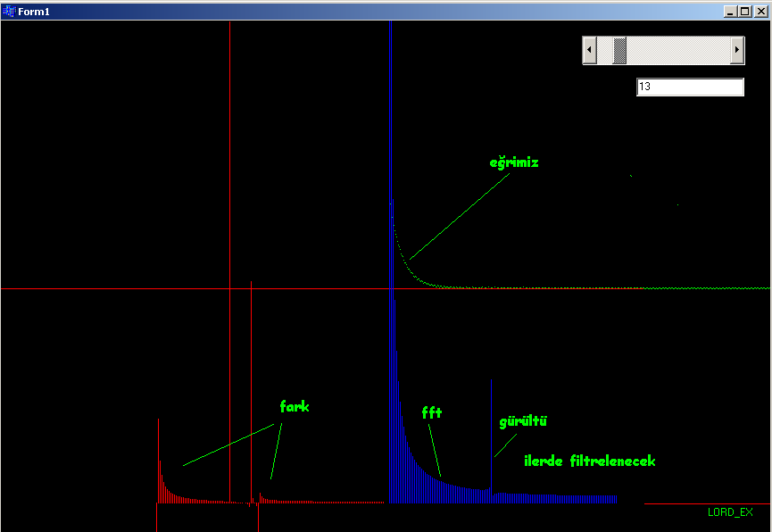
Task: Click the green 'fft' label
Action: tap(432, 412)
